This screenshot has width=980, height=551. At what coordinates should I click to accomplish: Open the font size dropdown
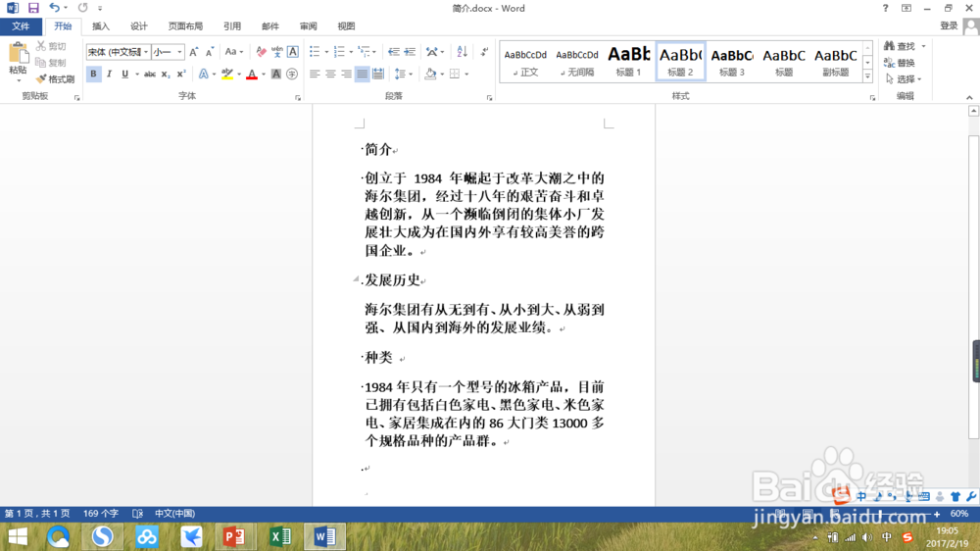pyautogui.click(x=179, y=52)
